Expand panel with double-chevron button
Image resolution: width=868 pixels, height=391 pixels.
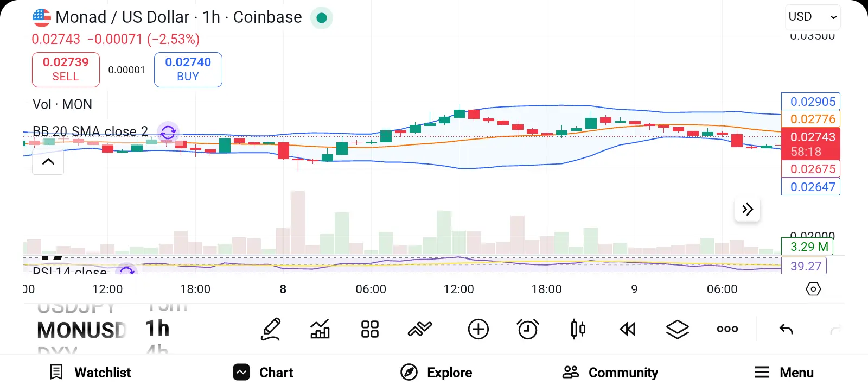click(748, 210)
